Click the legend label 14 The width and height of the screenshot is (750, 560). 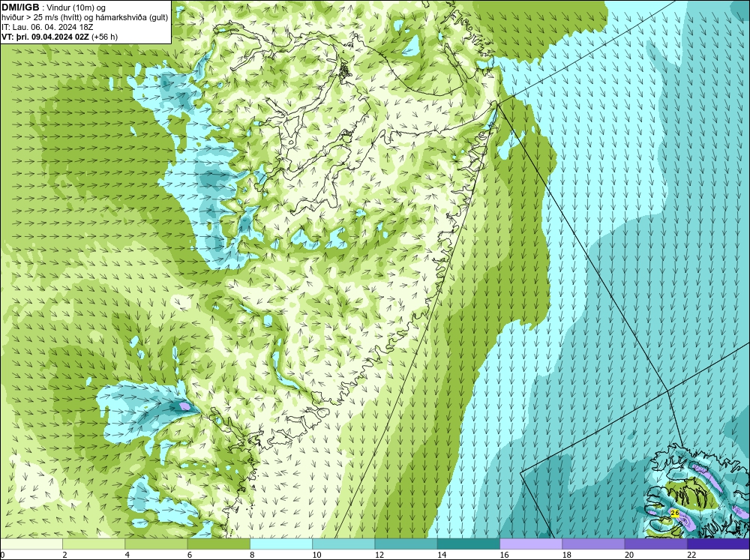point(442,555)
